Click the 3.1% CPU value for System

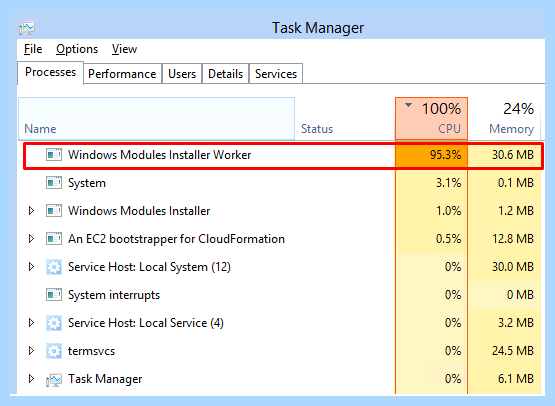click(448, 183)
